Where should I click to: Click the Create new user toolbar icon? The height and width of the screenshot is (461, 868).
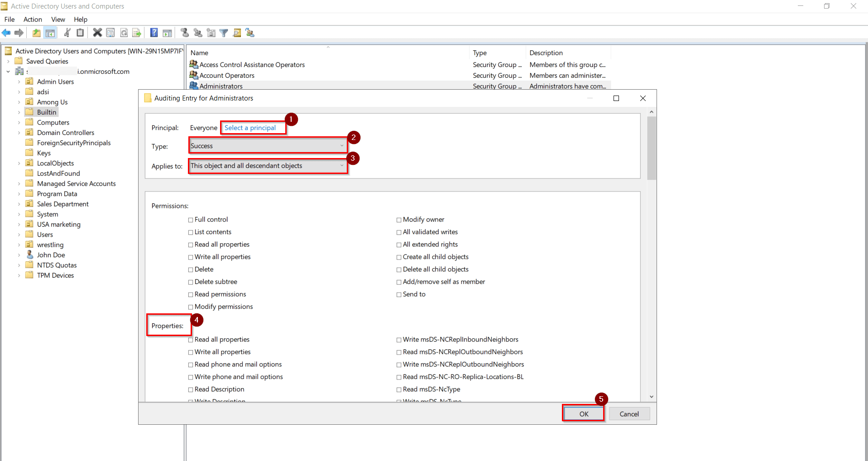(184, 33)
